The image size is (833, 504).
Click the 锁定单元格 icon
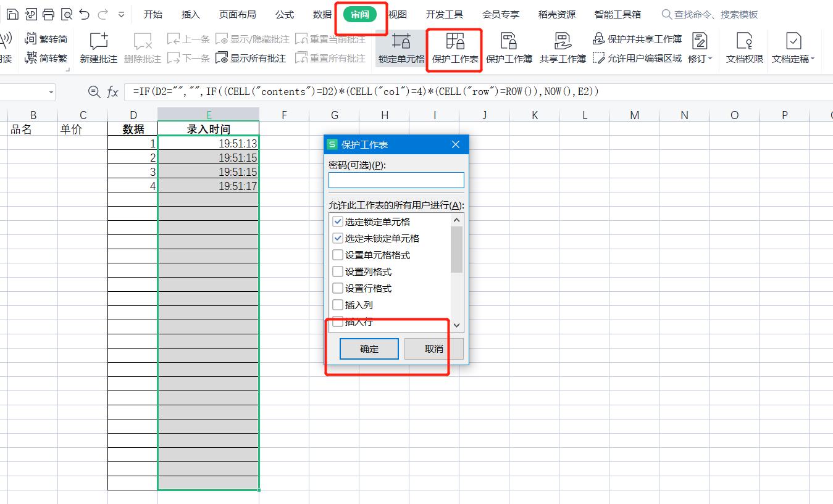point(401,48)
